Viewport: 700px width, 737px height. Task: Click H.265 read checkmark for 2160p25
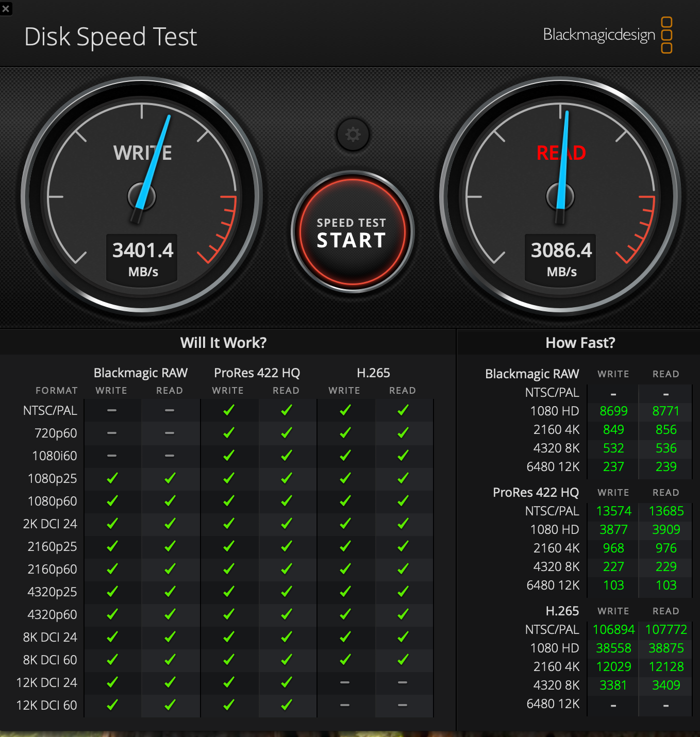click(x=403, y=546)
